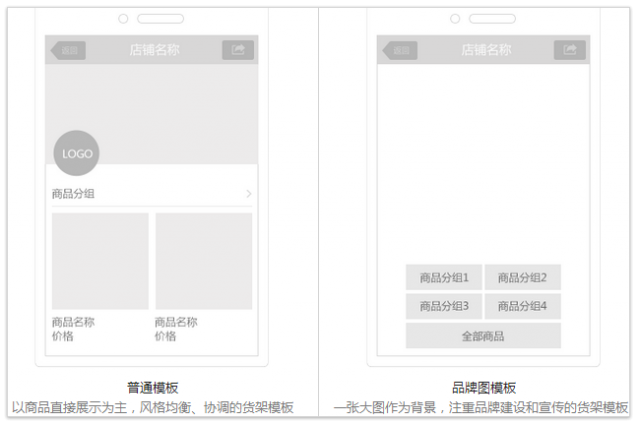This screenshot has width=640, height=423.
Task: Select the left product image placeholder
Action: click(x=100, y=261)
